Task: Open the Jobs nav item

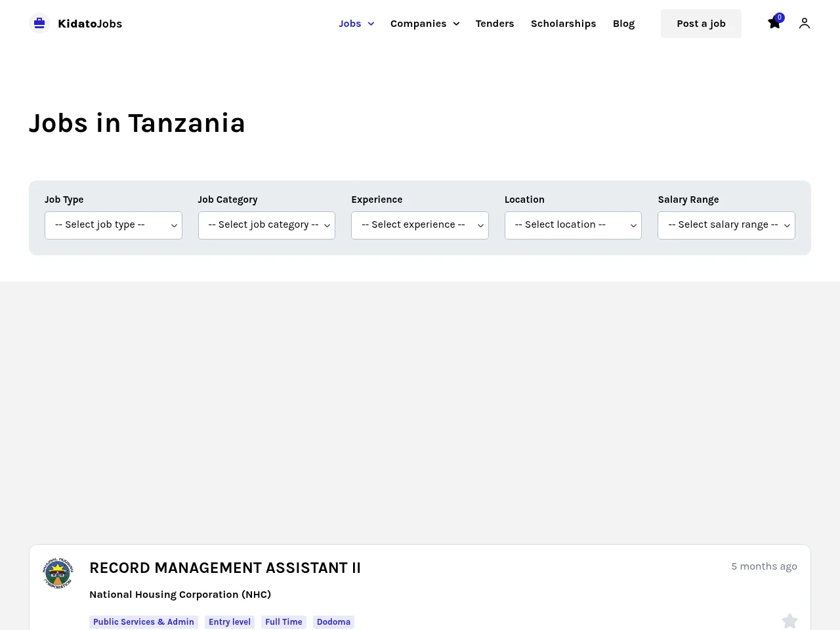Action: (350, 24)
